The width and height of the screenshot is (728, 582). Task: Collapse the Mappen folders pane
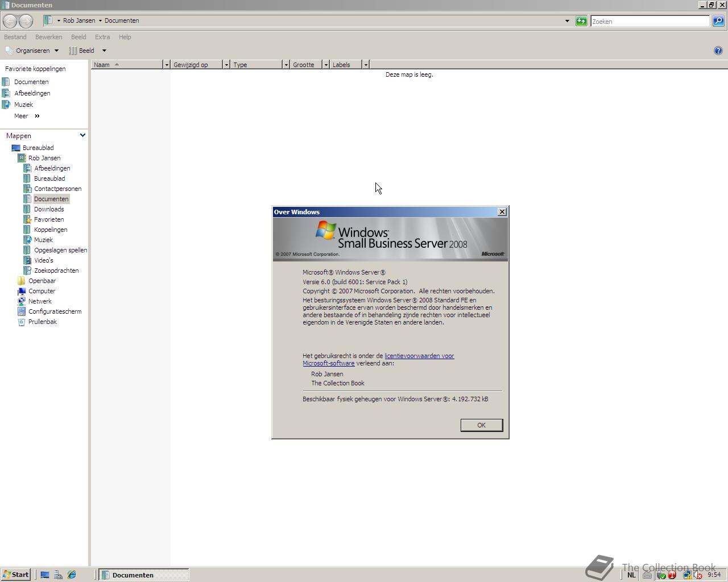point(82,135)
